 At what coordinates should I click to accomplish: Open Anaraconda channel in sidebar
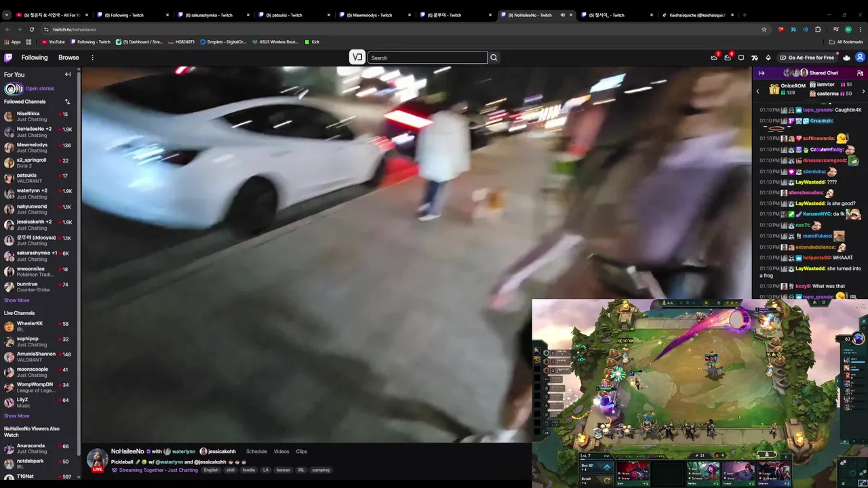[x=39, y=449]
